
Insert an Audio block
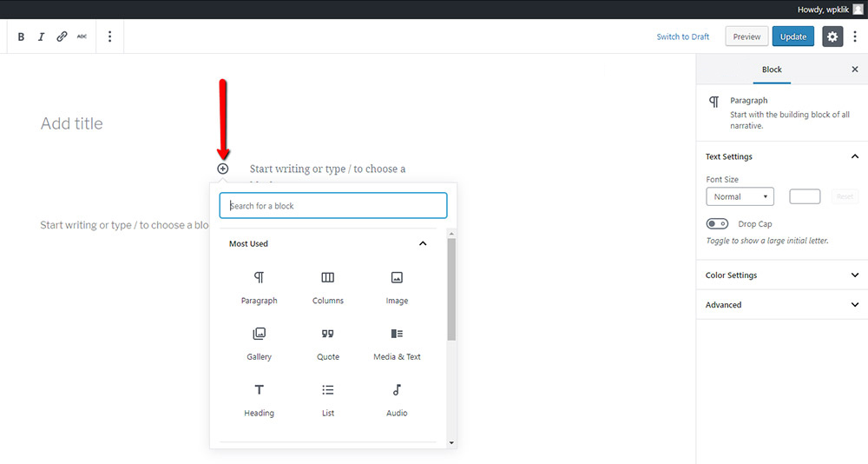397,401
